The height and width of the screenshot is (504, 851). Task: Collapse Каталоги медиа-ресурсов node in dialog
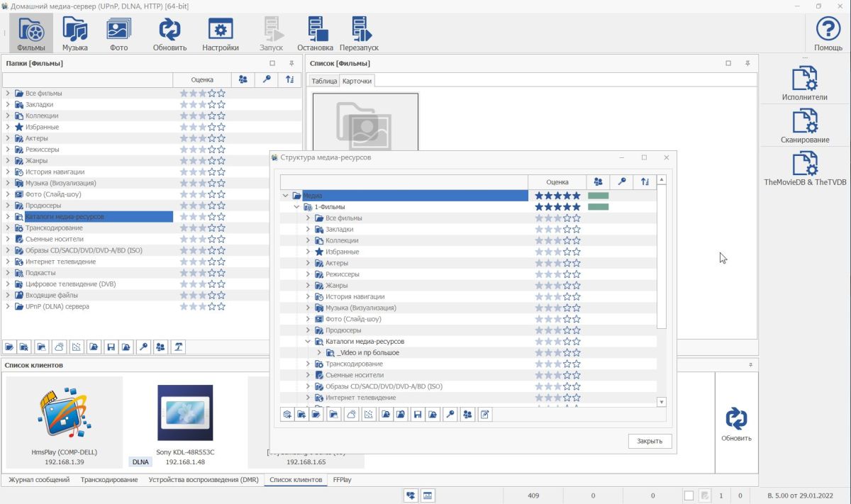point(308,342)
